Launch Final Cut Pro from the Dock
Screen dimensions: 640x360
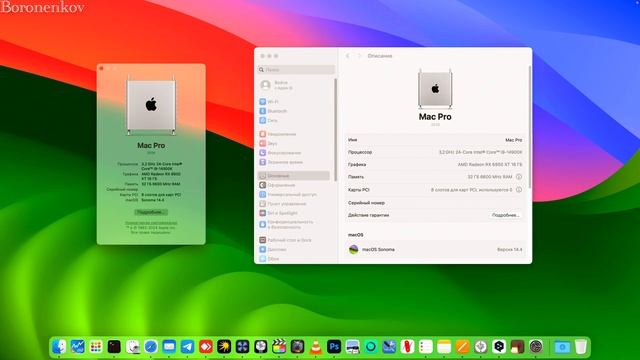click(279, 347)
